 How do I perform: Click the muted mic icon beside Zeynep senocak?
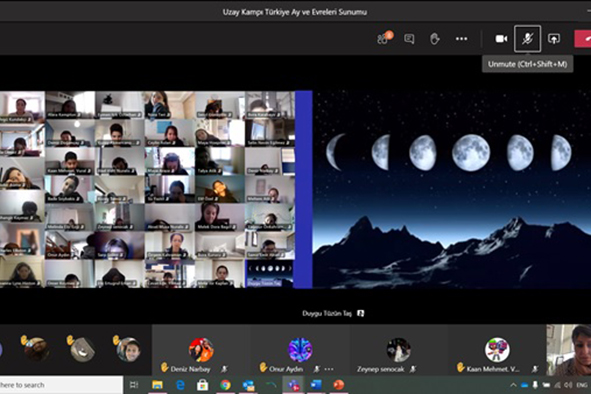pos(413,369)
